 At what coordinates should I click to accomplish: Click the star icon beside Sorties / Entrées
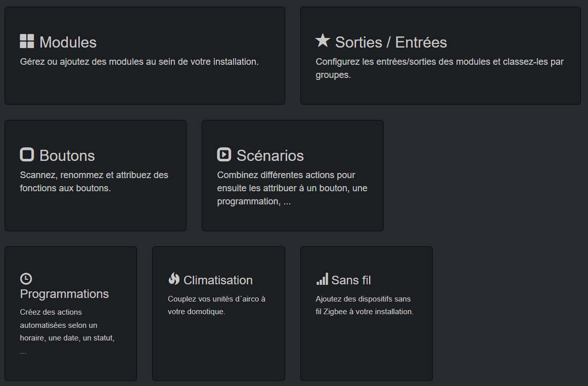click(323, 40)
